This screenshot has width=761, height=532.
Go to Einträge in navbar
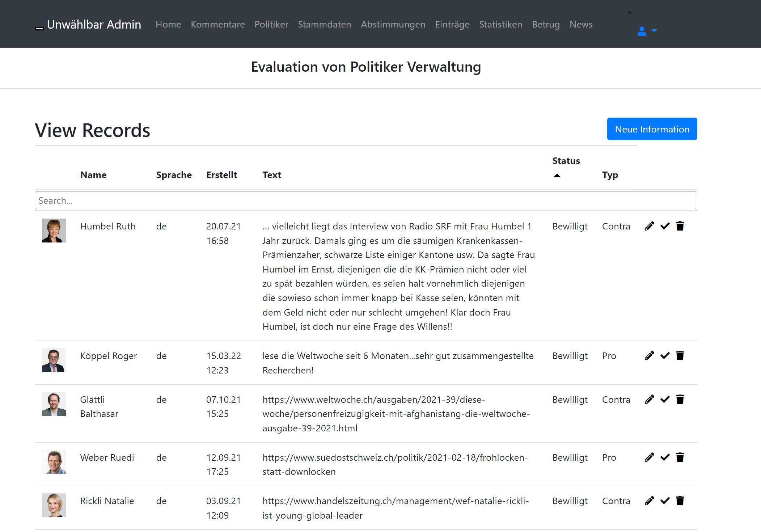click(x=452, y=24)
